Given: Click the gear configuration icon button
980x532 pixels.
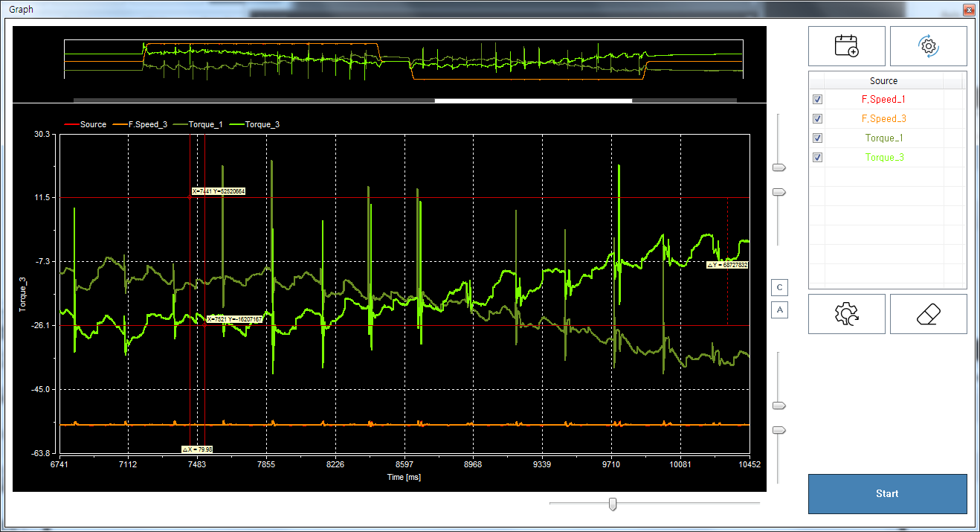Looking at the screenshot, I should coord(846,314).
